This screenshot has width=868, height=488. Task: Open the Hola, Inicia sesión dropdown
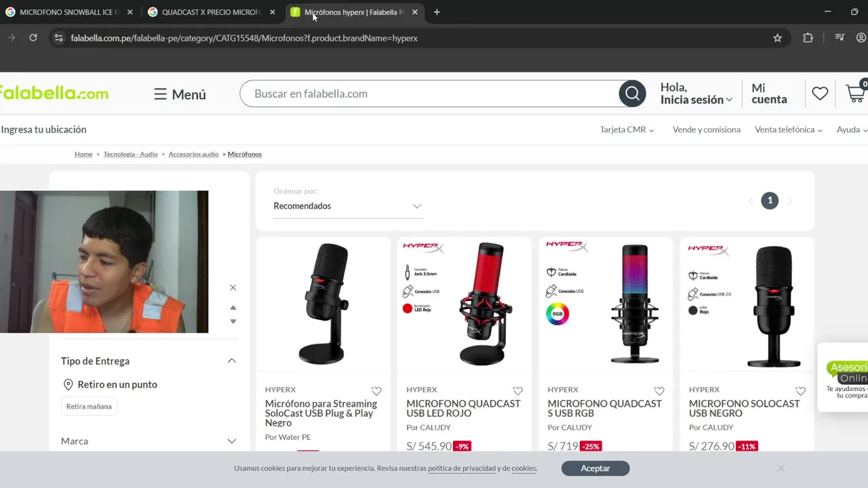pyautogui.click(x=696, y=94)
